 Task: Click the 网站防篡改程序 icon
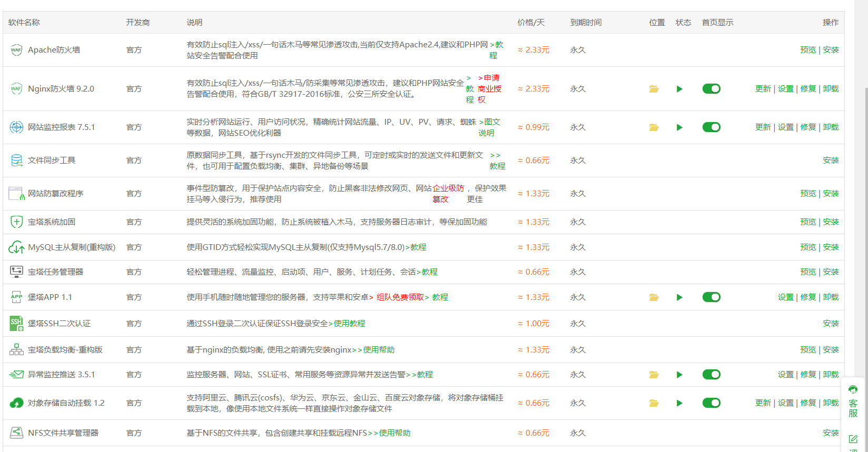click(16, 194)
